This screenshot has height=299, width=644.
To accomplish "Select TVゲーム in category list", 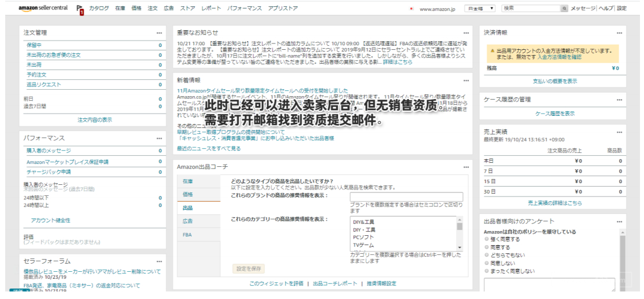I will click(363, 245).
